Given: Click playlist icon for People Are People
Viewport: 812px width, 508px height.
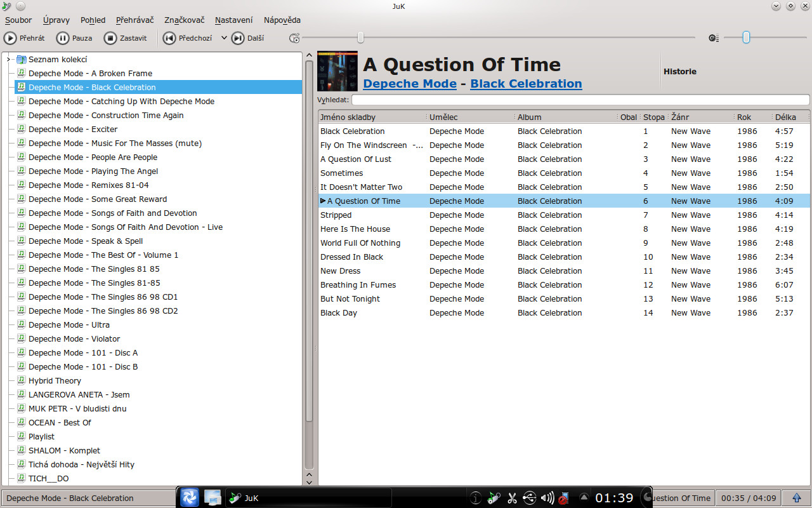Looking at the screenshot, I should (x=21, y=157).
